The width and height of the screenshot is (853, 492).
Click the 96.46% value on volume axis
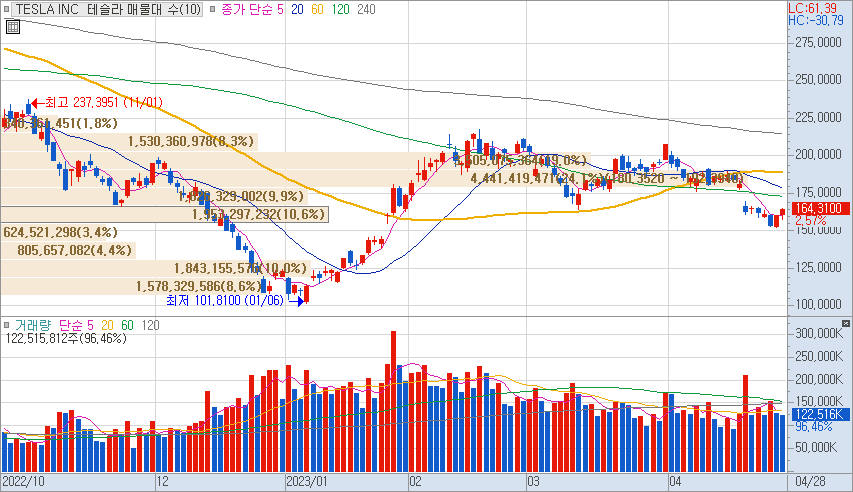click(814, 427)
